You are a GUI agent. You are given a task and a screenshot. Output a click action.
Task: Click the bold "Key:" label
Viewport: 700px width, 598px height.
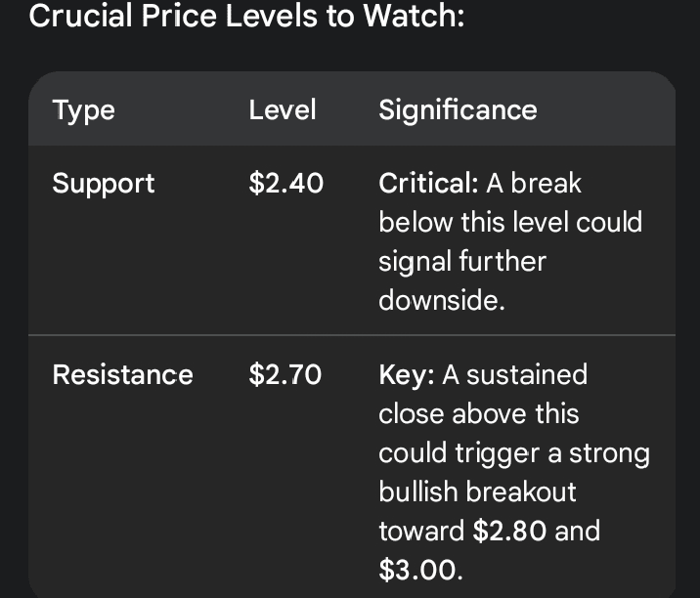(x=407, y=375)
